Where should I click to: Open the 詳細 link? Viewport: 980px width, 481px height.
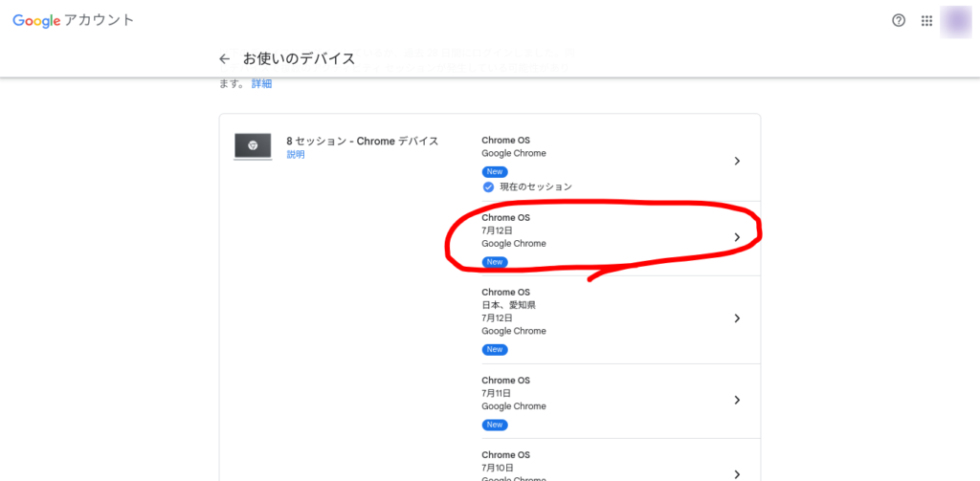pyautogui.click(x=261, y=84)
